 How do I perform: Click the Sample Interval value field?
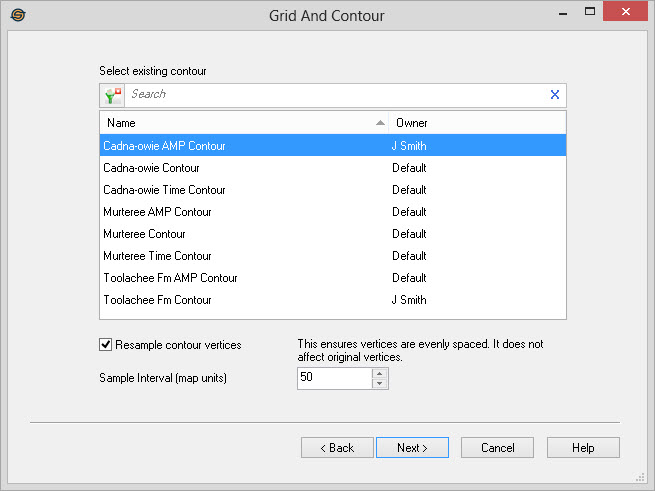333,378
